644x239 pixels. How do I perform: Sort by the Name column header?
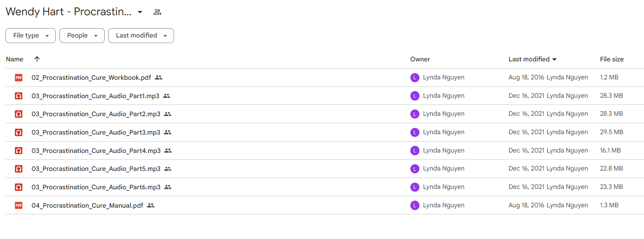click(15, 59)
